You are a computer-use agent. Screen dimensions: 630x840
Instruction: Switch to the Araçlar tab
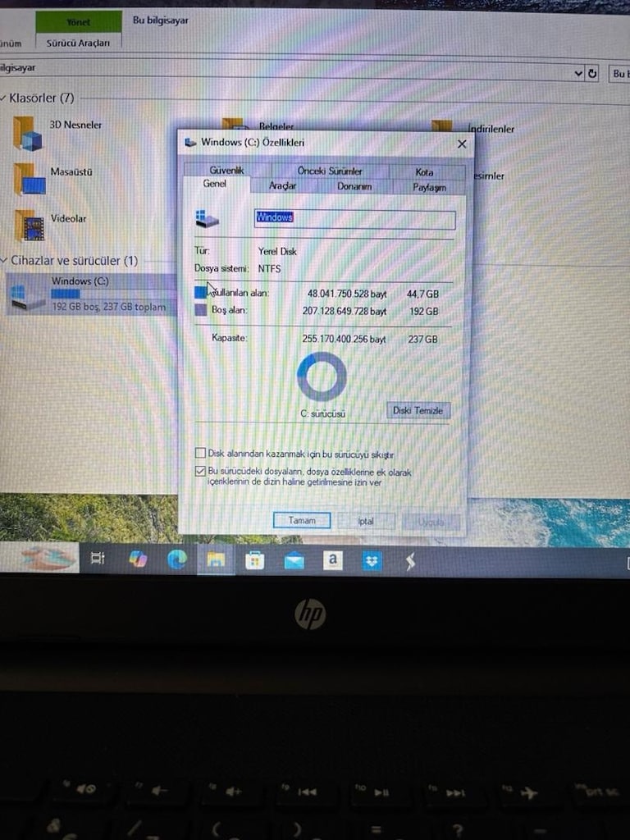coord(282,185)
